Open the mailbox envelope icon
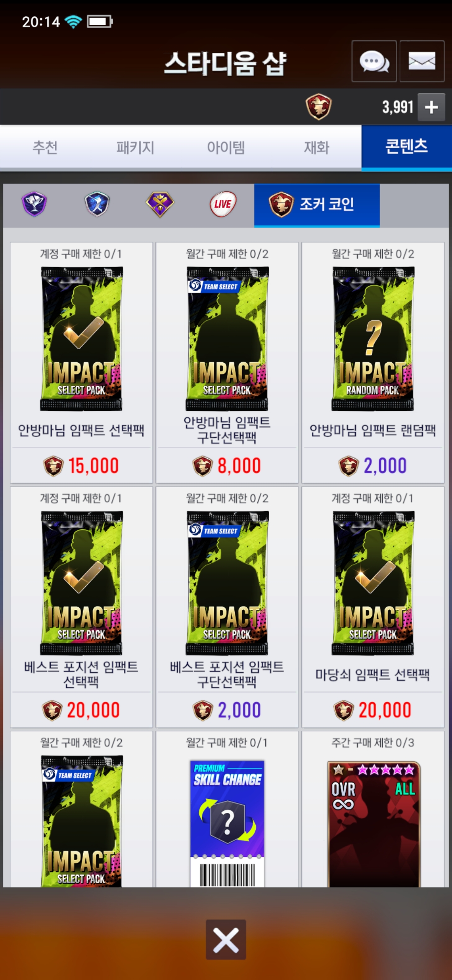The image size is (452, 980). [x=422, y=61]
